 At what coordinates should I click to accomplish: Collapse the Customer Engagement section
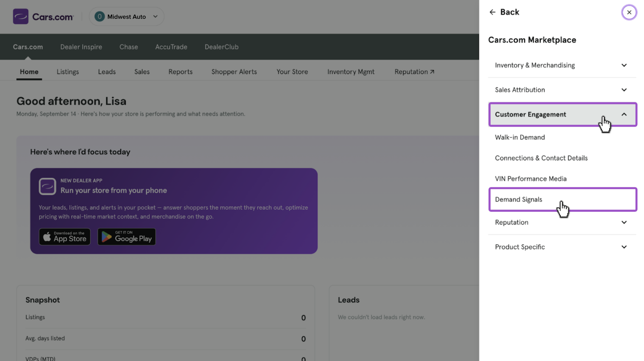(x=562, y=114)
